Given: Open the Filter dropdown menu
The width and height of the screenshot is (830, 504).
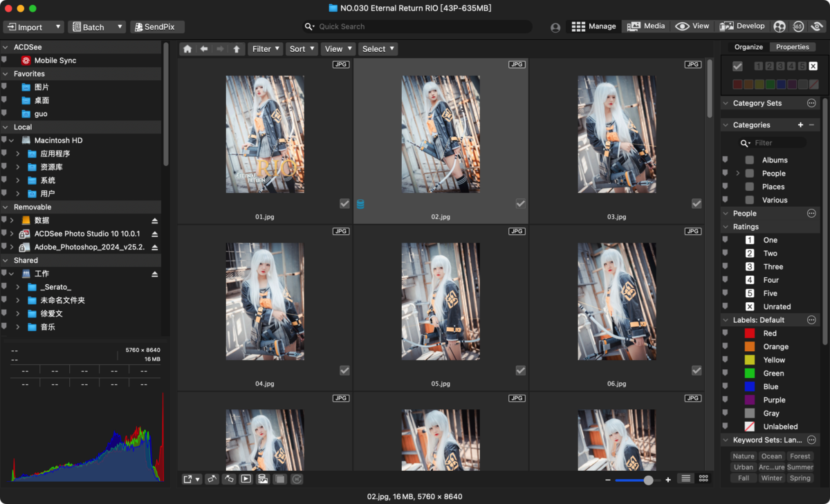Looking at the screenshot, I should [x=266, y=49].
